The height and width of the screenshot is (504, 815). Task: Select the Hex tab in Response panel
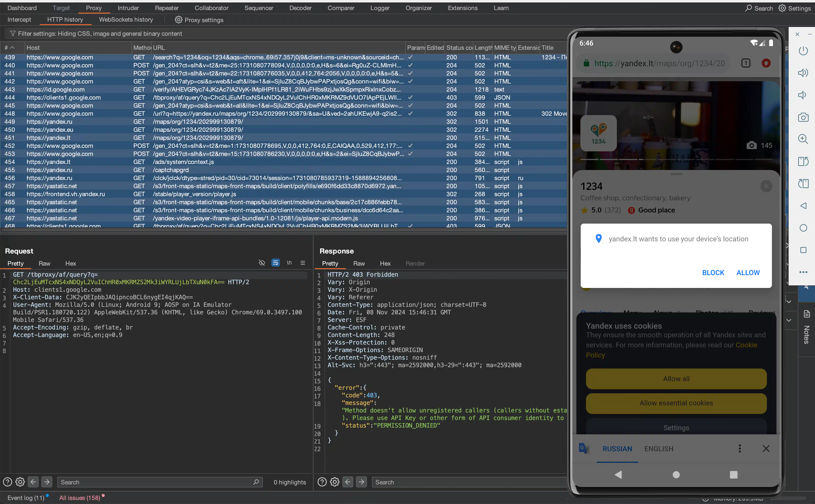pyautogui.click(x=385, y=263)
